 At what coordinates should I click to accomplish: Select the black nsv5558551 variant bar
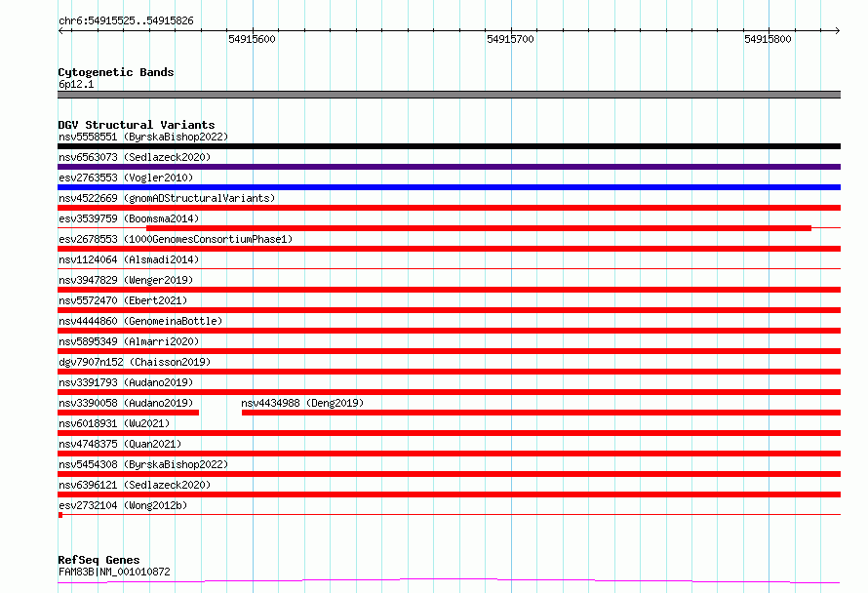[449, 146]
